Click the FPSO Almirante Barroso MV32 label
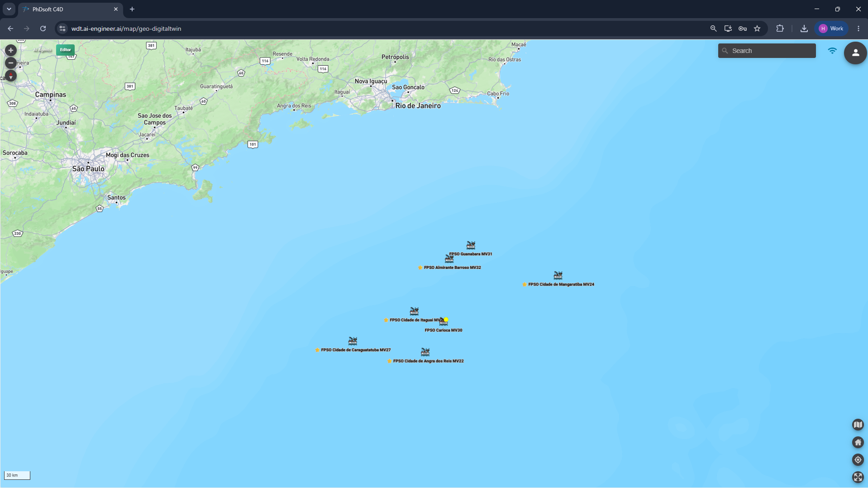 (x=452, y=268)
